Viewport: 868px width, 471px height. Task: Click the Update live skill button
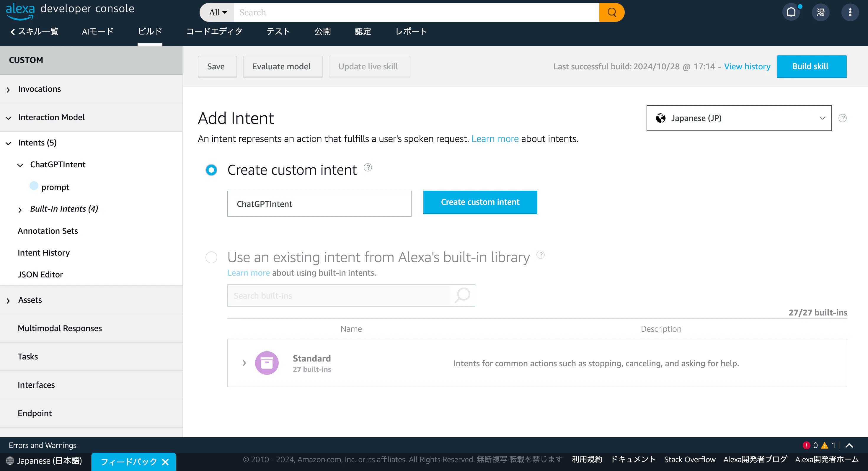click(369, 66)
